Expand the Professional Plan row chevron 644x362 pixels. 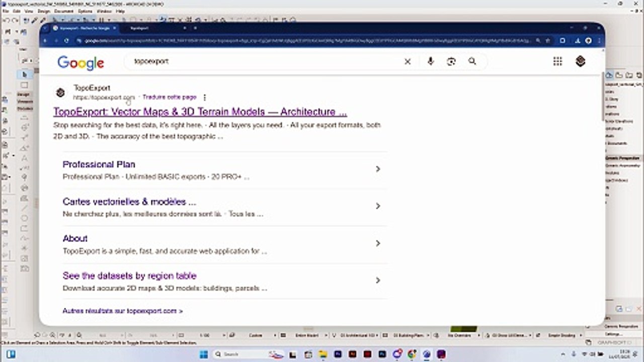tap(378, 169)
